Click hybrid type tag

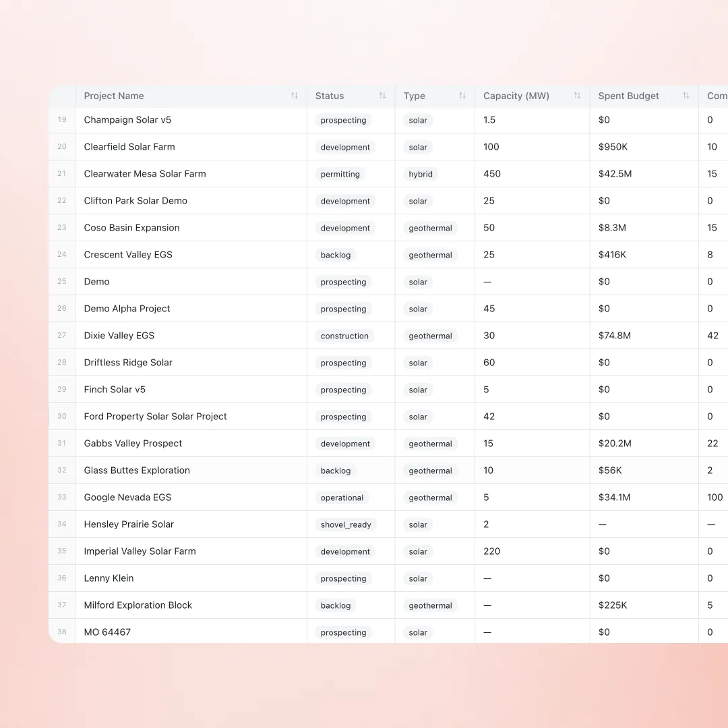click(x=421, y=174)
